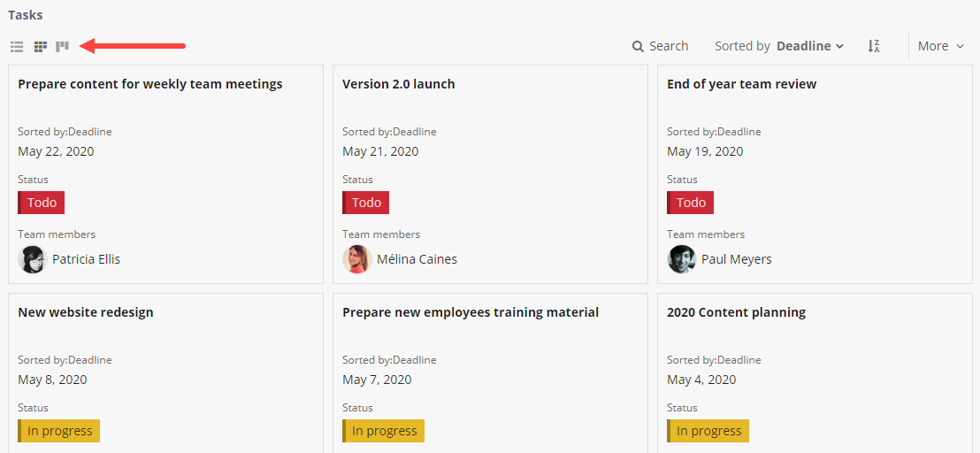Click the Search magnifier icon
This screenshot has height=453, width=980.
pyautogui.click(x=638, y=46)
